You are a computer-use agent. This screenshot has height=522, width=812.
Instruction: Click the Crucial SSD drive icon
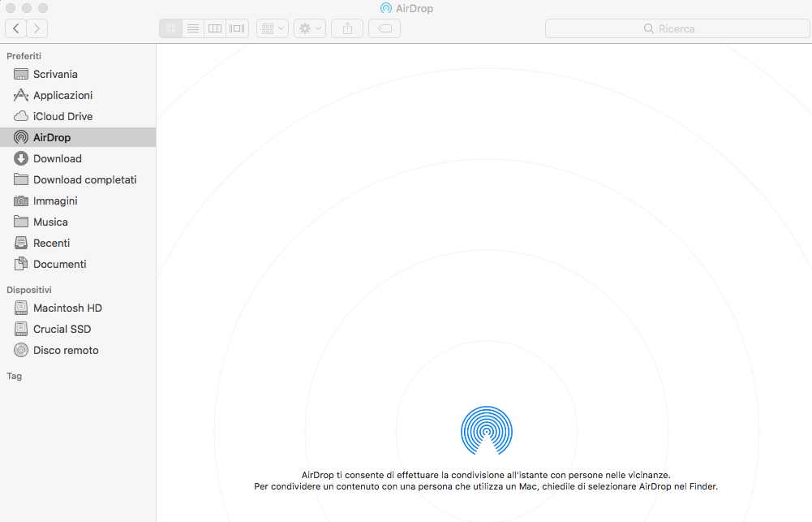(x=21, y=329)
